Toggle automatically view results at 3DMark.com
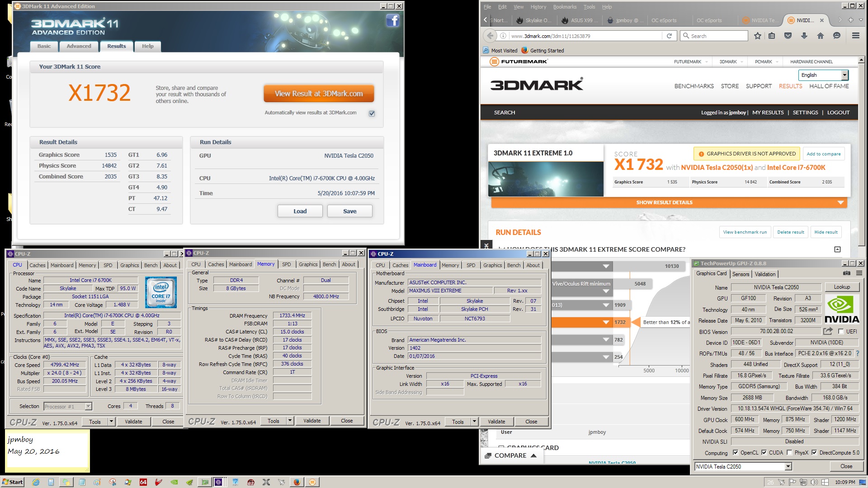Screen dimensions: 868x488 tap(372, 113)
